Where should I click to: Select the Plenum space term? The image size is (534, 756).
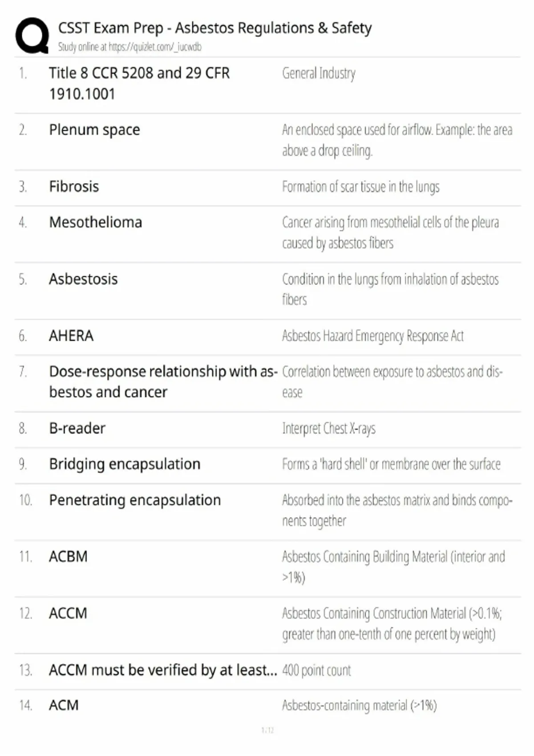[94, 130]
